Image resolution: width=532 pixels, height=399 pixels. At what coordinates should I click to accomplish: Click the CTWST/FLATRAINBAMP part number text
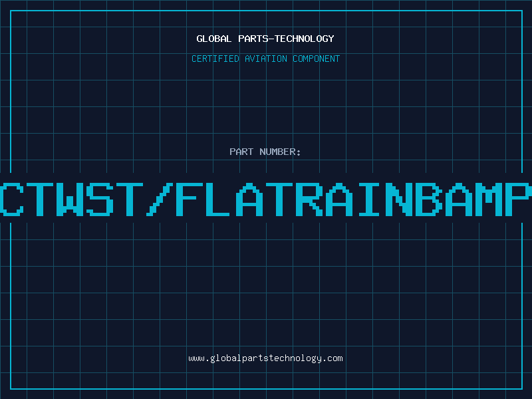pyautogui.click(x=266, y=199)
